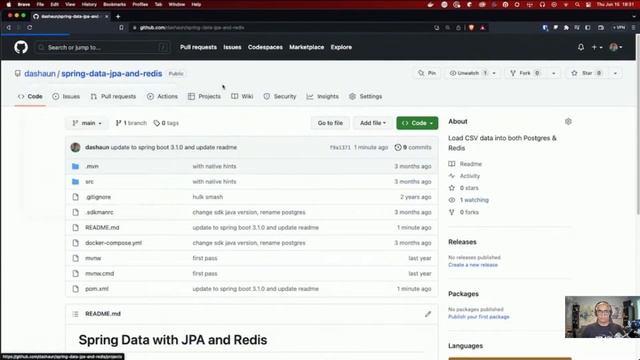
Task: Click the Go to file button
Action: (x=330, y=123)
